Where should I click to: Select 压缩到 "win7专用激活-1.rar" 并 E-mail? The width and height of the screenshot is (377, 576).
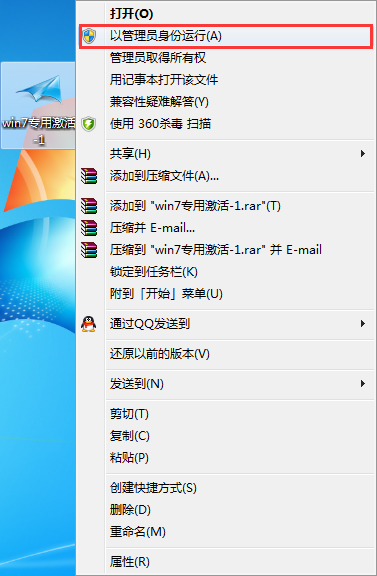[x=226, y=250]
